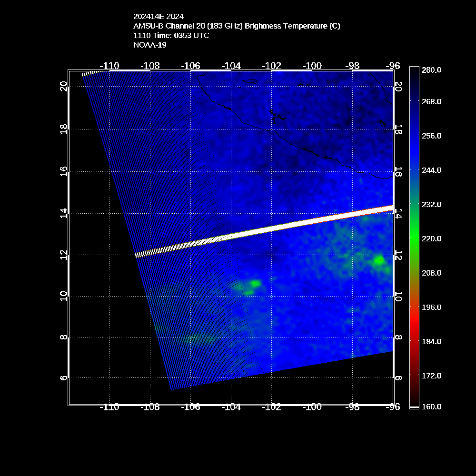
Task: Click the colorbar value '268.0'
Action: pyautogui.click(x=431, y=102)
